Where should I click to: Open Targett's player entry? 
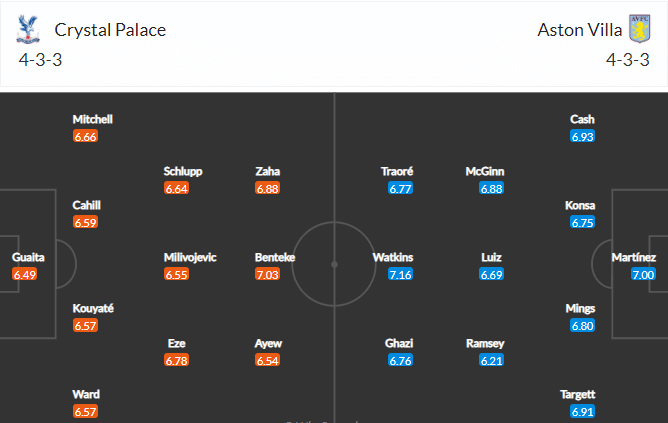577,394
